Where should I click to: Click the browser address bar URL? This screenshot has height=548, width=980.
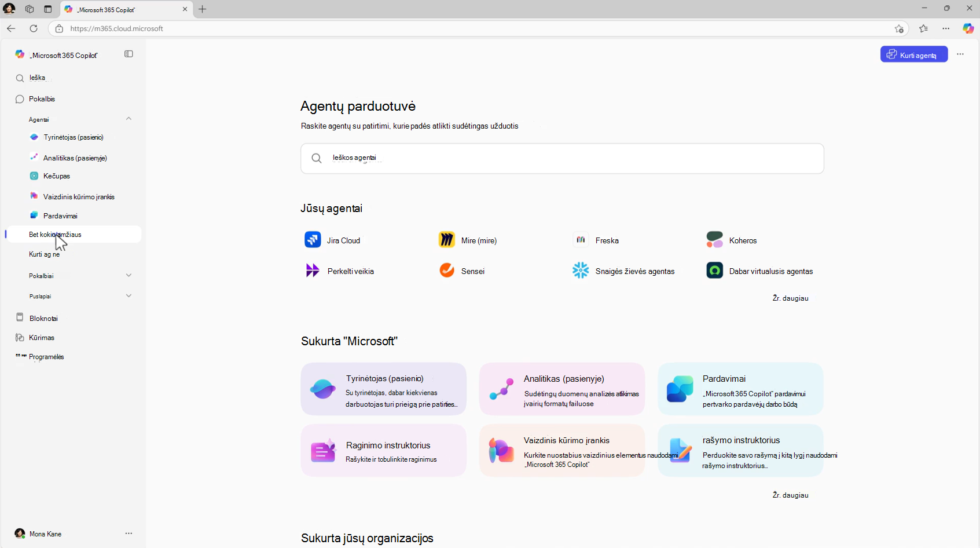[x=117, y=28]
